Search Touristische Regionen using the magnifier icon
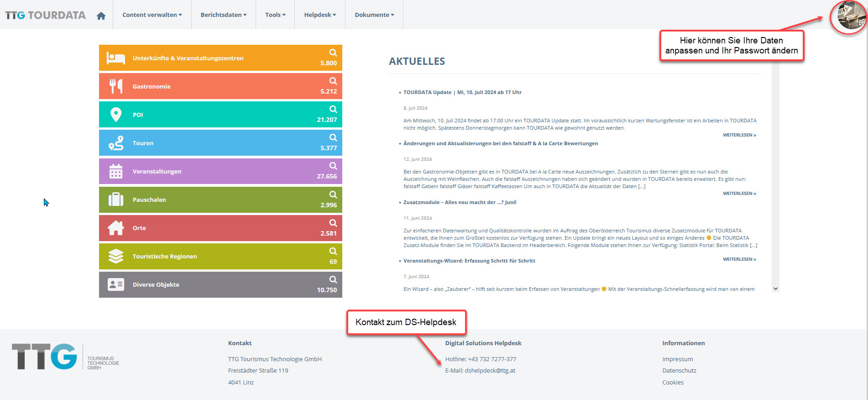Screen dimensions: 868x400 (333, 251)
